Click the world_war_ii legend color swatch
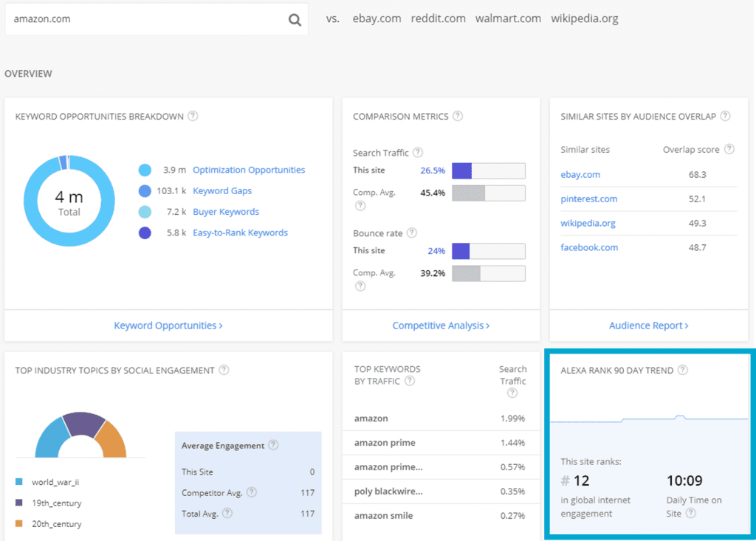The image size is (756, 541). pyautogui.click(x=19, y=482)
